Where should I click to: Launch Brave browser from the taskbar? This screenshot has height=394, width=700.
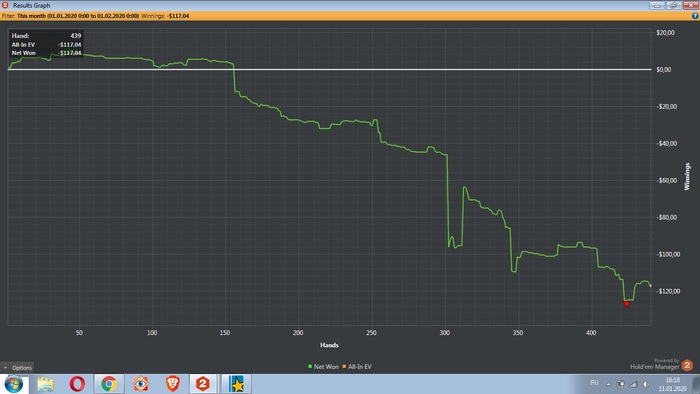click(173, 384)
